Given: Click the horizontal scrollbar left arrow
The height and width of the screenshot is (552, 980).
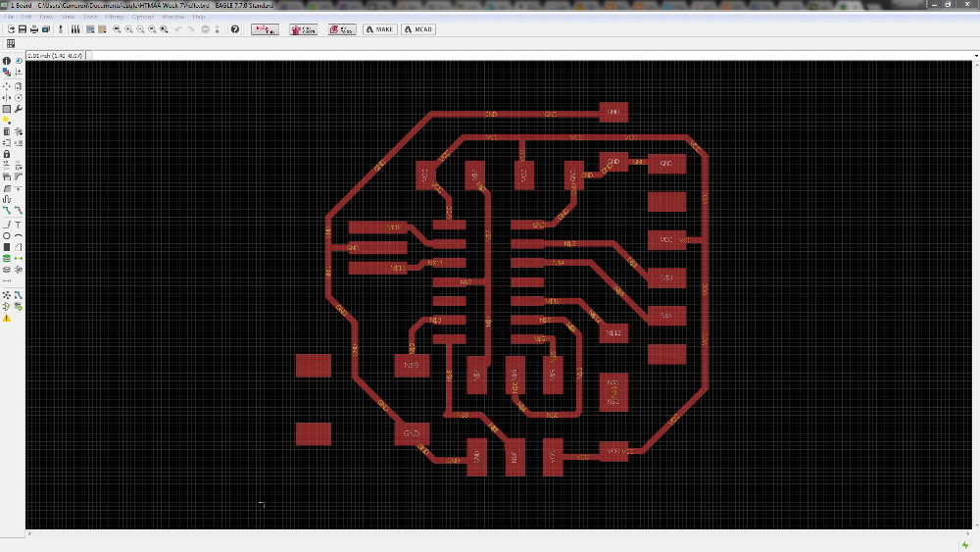Looking at the screenshot, I should 29,534.
